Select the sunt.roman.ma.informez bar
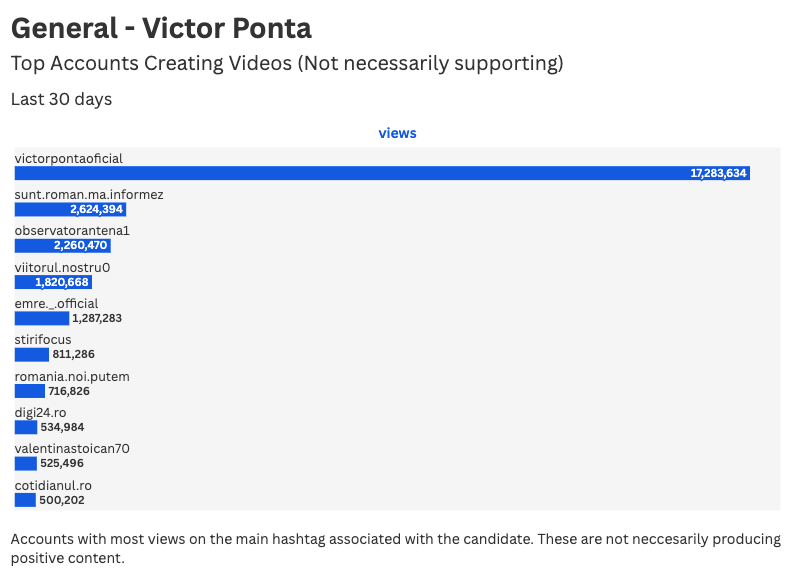This screenshot has width=794, height=577. (x=70, y=209)
